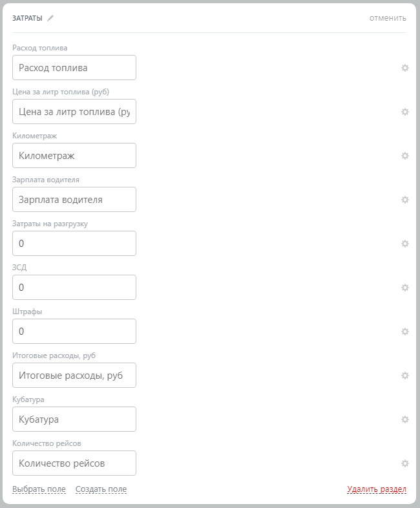Open gear settings for Количество рейсов field
Image resolution: width=420 pixels, height=508 pixels.
point(405,463)
